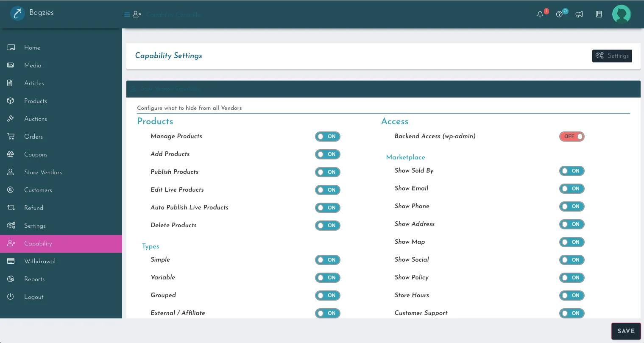Enable Backend Access (wp-admin) switch
Viewport: 644px width, 343px height.
tap(572, 137)
